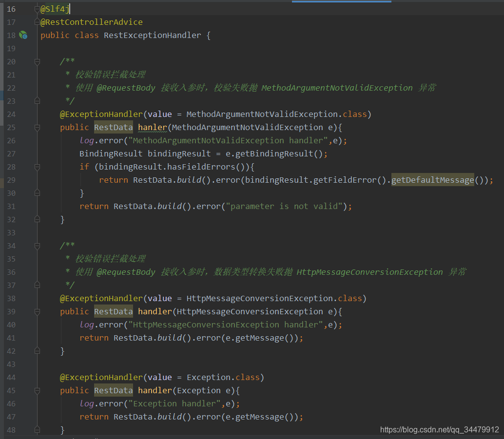Click line number 33 in the gutter
This screenshot has width=504, height=439.
click(11, 233)
